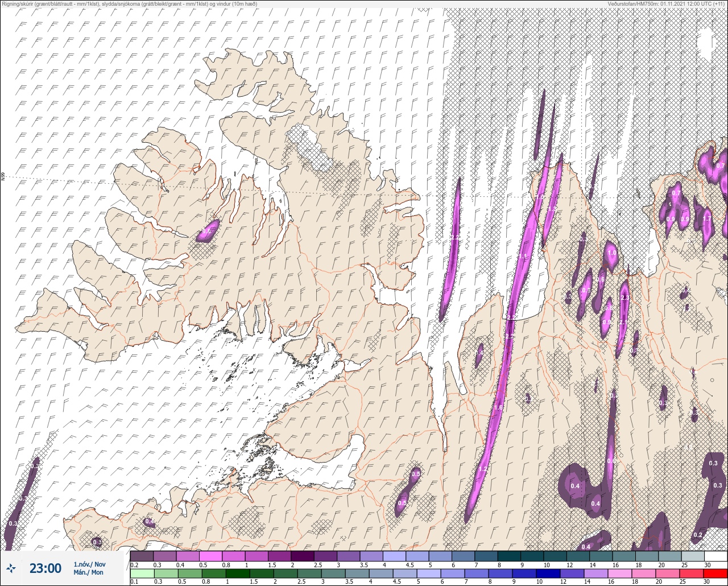The image size is (728, 586).
Task: Select the lavender swatch starting at 4, upper legend
Action: tap(394, 556)
